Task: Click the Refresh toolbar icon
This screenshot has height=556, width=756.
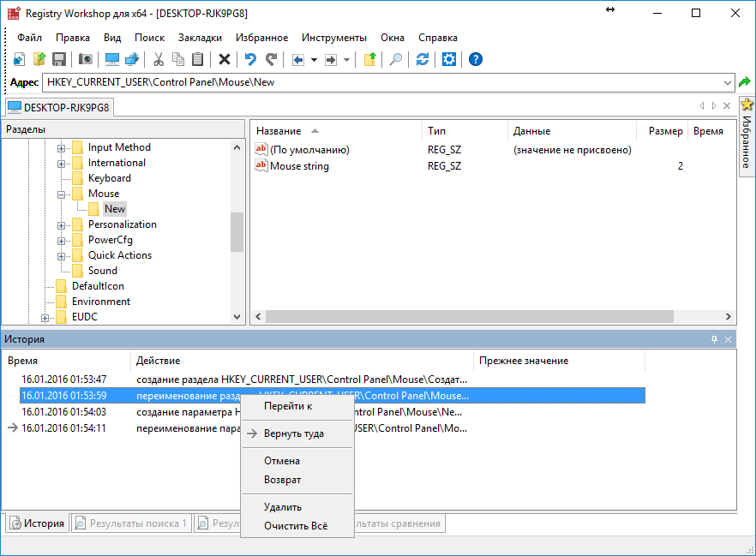Action: pyautogui.click(x=423, y=59)
